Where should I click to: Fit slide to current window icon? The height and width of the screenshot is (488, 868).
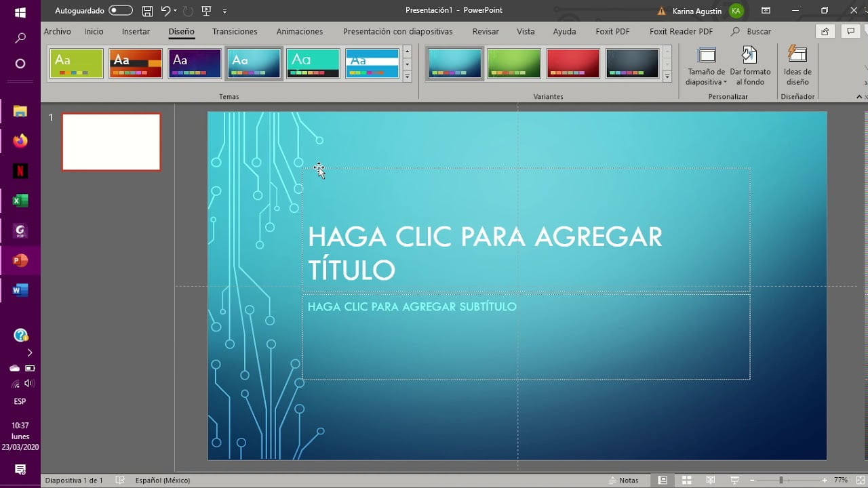pos(859,480)
